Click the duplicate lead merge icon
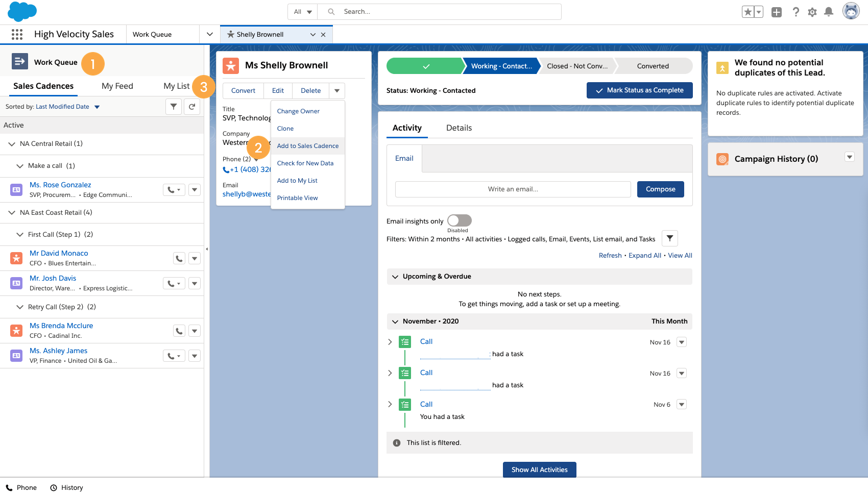 click(722, 68)
